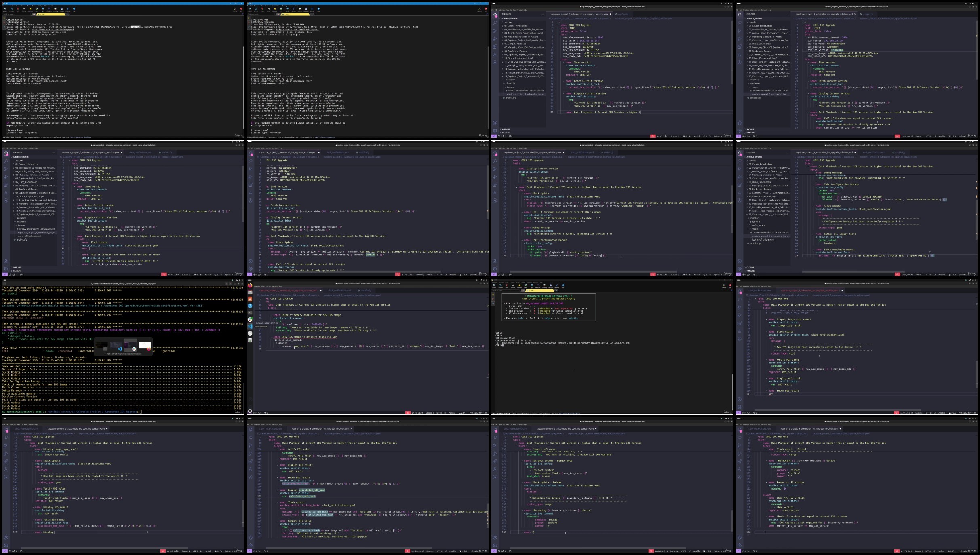The width and height of the screenshot is (980, 555).
Task: Click Split in the show flash MobaXterm toolbar
Action: 532,286
